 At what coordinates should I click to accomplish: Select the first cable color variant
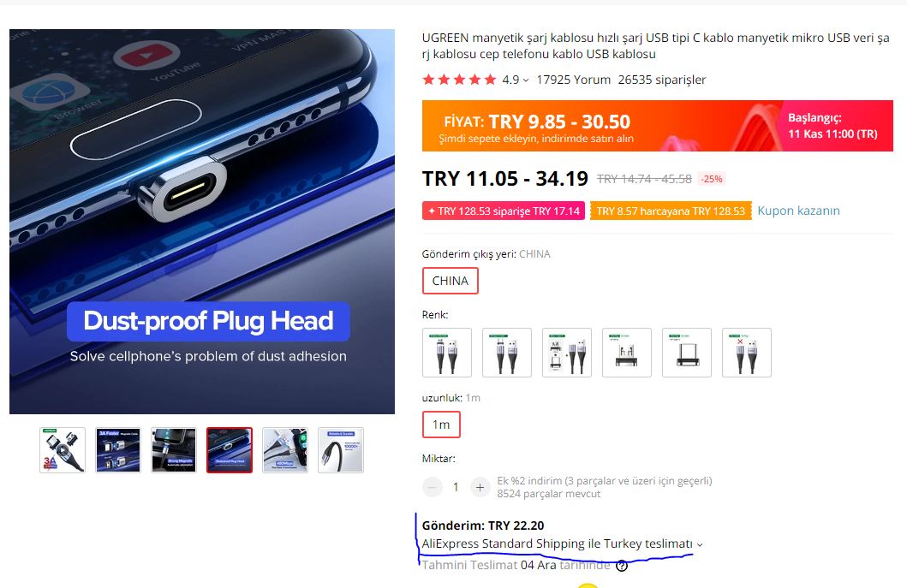point(446,353)
